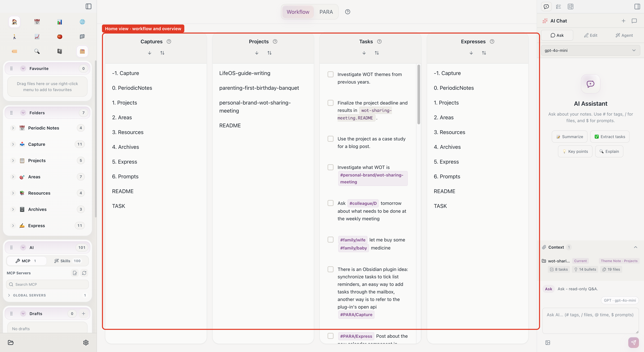Click the Extract tasks button

click(x=610, y=137)
